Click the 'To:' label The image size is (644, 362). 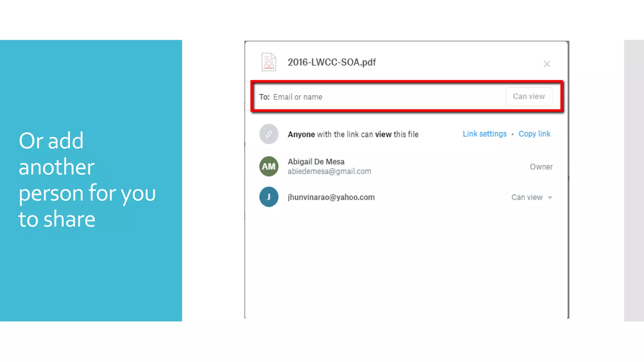(x=264, y=97)
